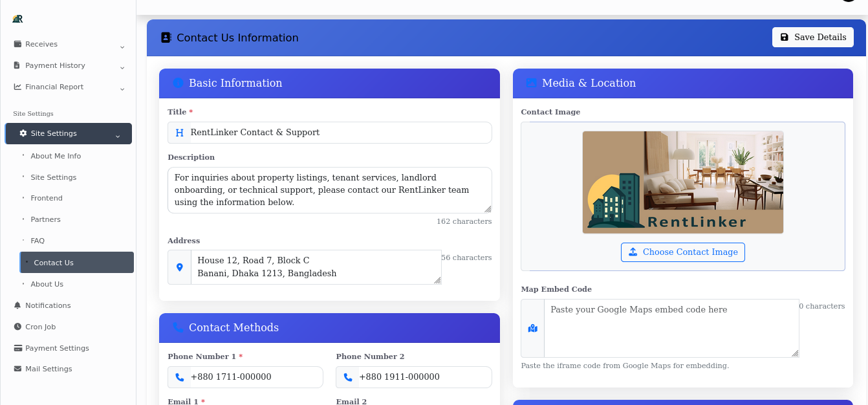This screenshot has width=868, height=405.
Task: Click the Choose Contact Image button
Action: (x=682, y=252)
